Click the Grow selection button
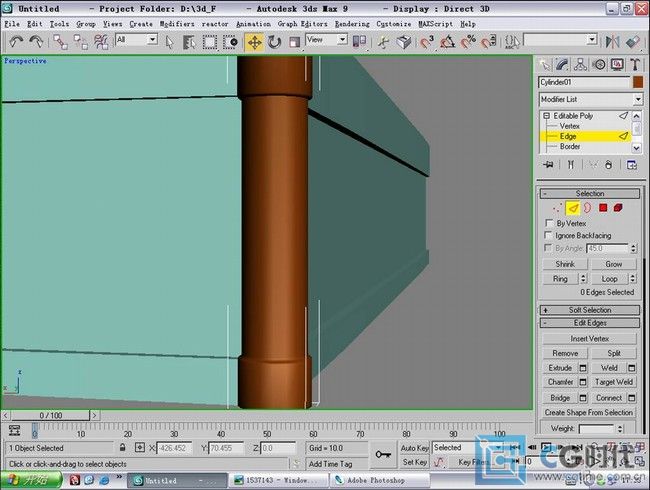650x490 pixels. pyautogui.click(x=614, y=264)
